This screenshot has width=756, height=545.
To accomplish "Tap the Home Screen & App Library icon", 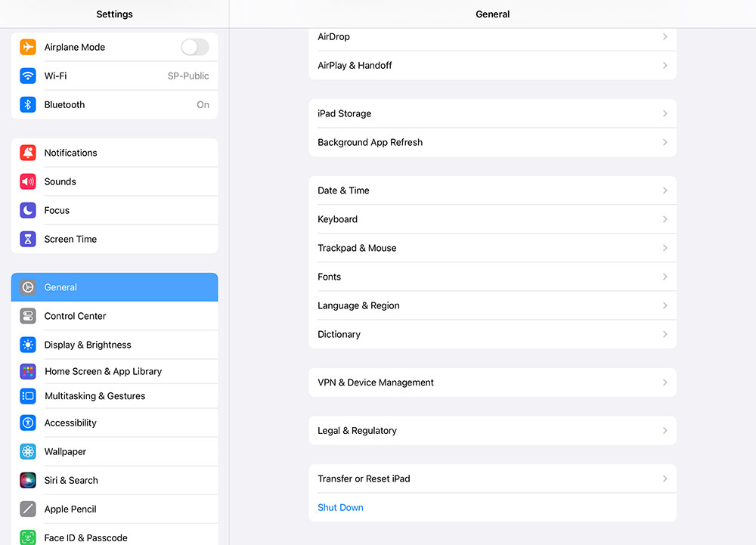I will (x=28, y=372).
